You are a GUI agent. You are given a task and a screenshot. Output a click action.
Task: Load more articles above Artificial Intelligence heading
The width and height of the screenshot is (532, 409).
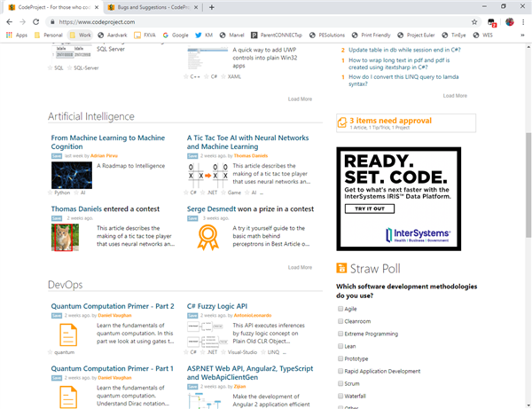coord(300,99)
